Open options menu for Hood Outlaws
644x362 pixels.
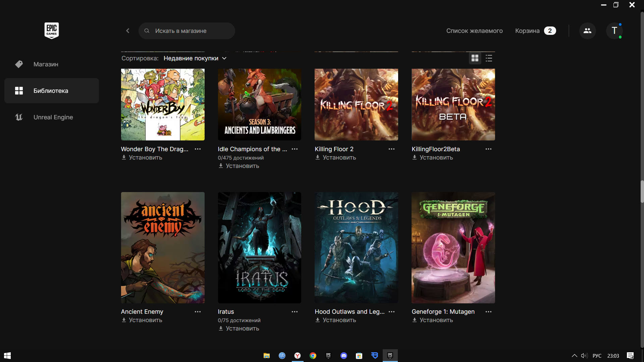pyautogui.click(x=391, y=312)
